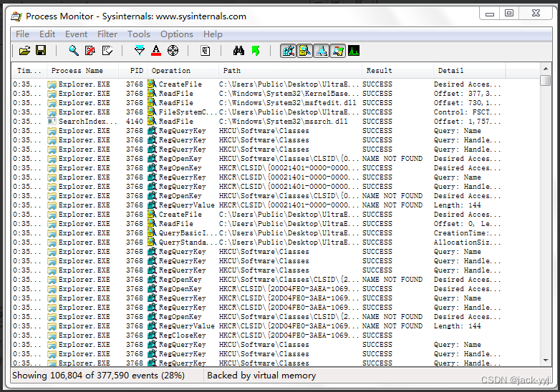Click PID 4140 cell
This screenshot has height=392, width=560.
pyautogui.click(x=135, y=122)
